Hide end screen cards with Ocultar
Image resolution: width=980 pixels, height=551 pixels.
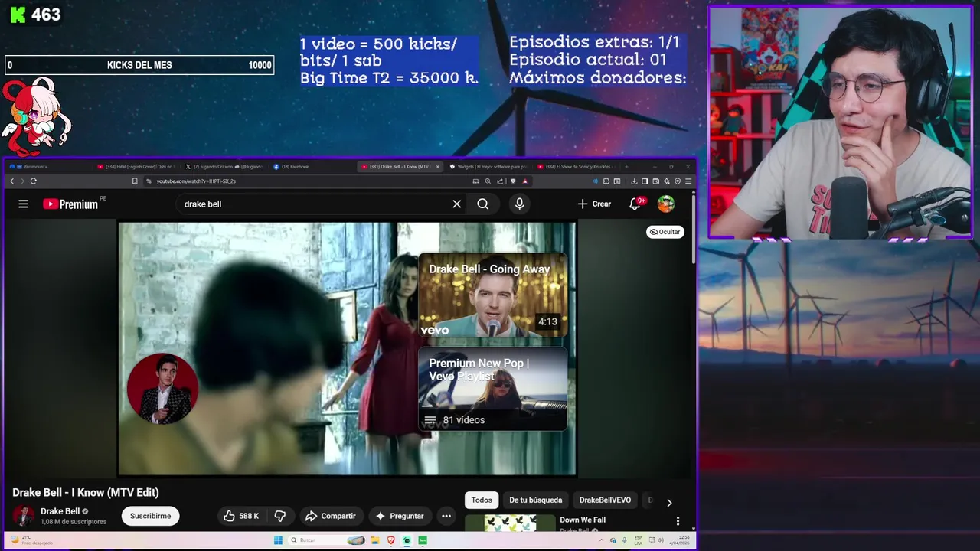(x=665, y=232)
